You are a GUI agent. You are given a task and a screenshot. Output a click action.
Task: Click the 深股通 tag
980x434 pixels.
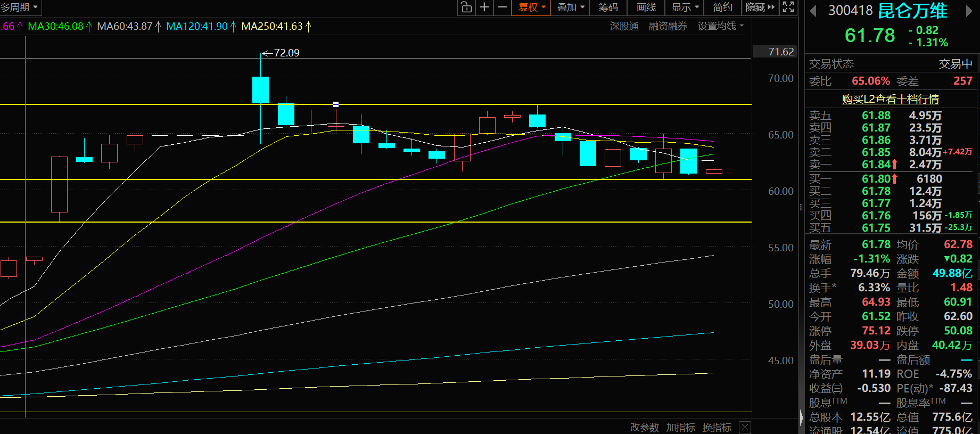point(624,26)
